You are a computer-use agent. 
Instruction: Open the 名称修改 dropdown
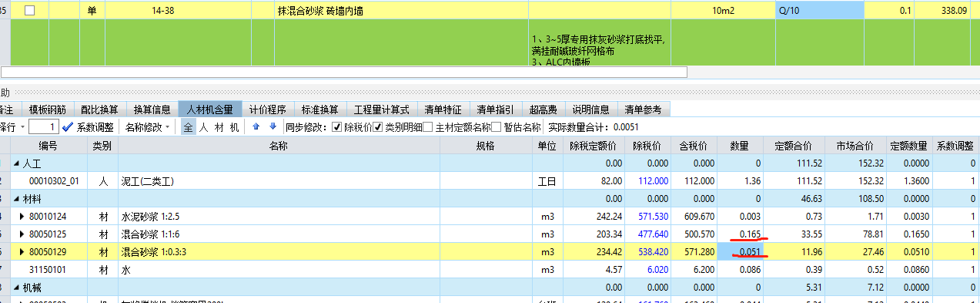coord(147,127)
